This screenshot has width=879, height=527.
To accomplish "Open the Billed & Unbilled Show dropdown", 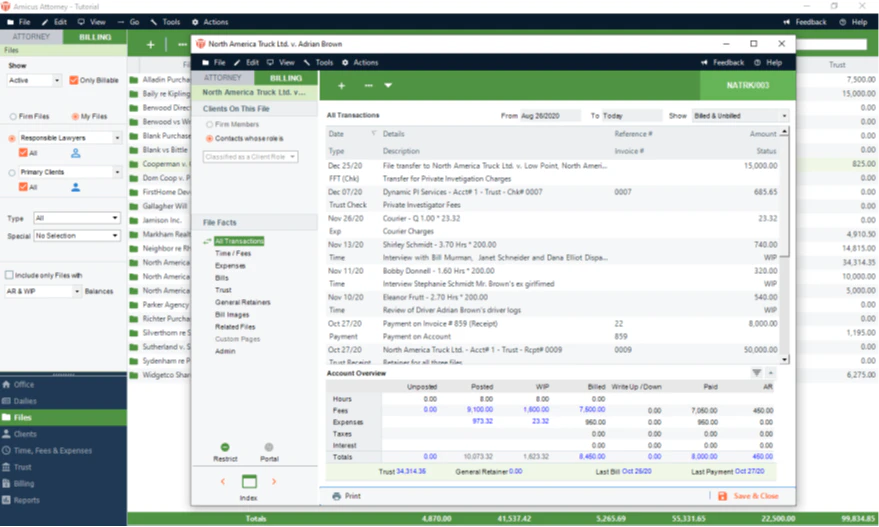I will (741, 116).
